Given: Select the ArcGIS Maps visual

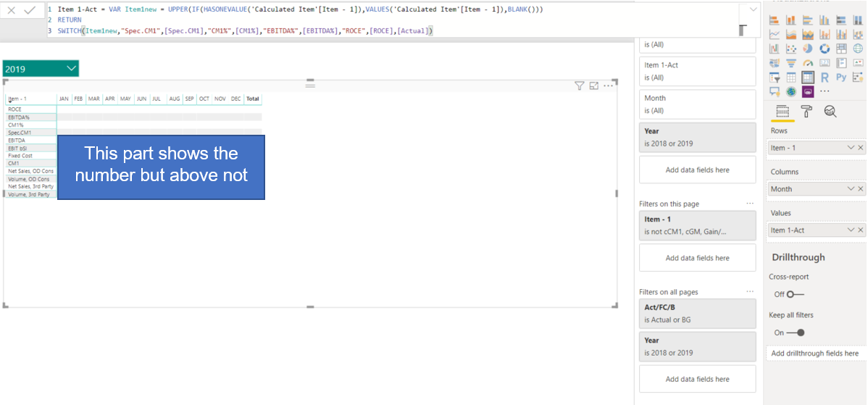Looking at the screenshot, I should coord(791,91).
